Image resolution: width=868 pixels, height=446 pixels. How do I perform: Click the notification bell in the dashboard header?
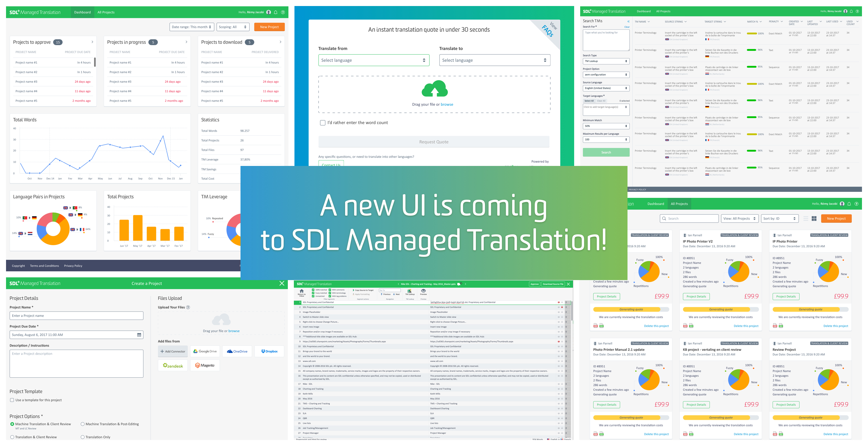click(x=276, y=12)
